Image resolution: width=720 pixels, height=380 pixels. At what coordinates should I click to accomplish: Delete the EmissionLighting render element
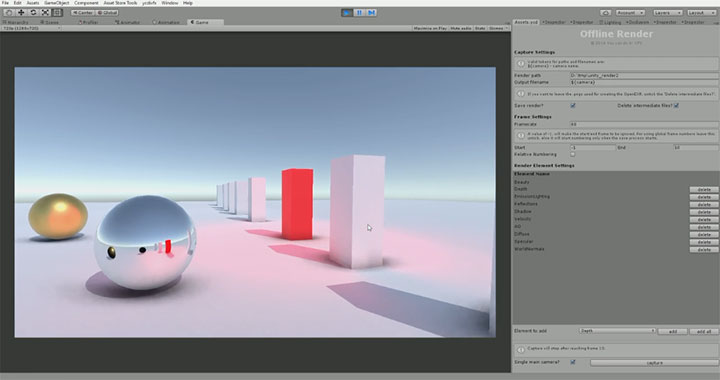[704, 197]
